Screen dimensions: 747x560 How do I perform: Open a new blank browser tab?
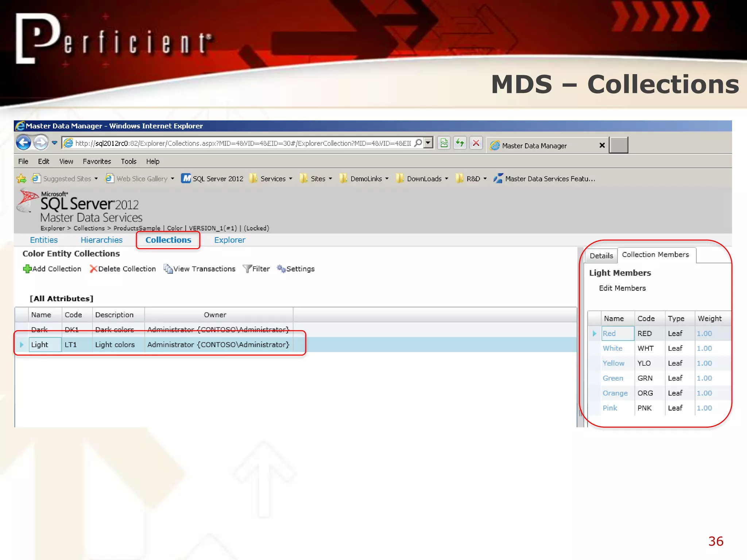click(619, 145)
